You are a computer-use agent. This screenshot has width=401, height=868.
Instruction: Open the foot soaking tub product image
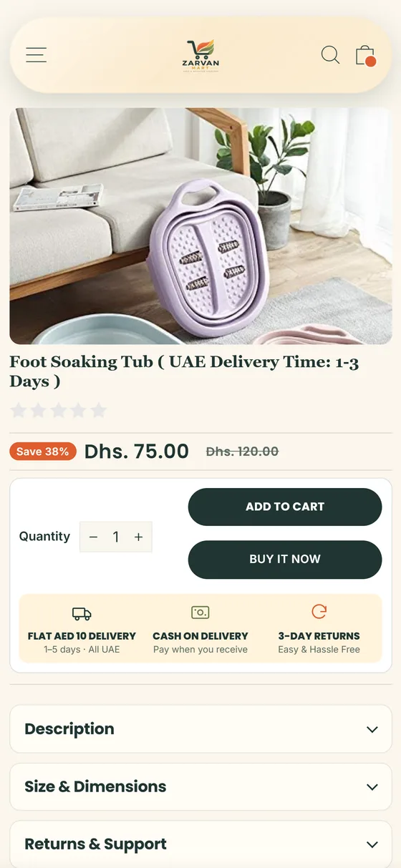(200, 226)
